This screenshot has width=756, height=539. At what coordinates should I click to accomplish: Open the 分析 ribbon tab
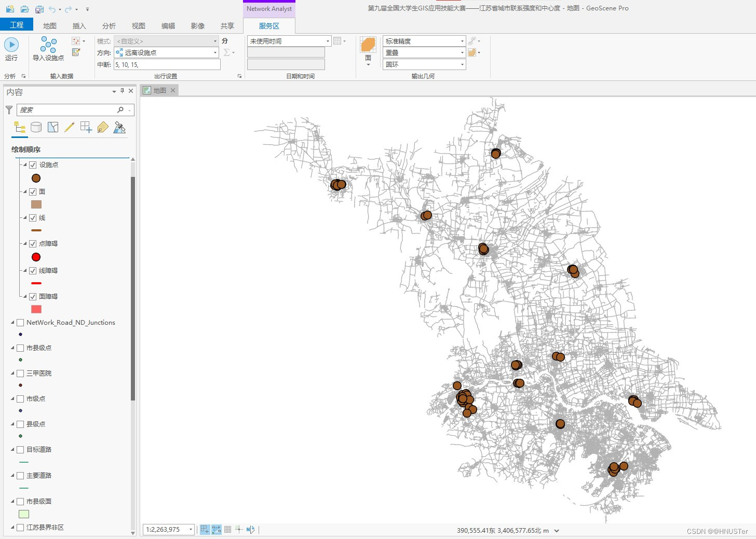(109, 26)
